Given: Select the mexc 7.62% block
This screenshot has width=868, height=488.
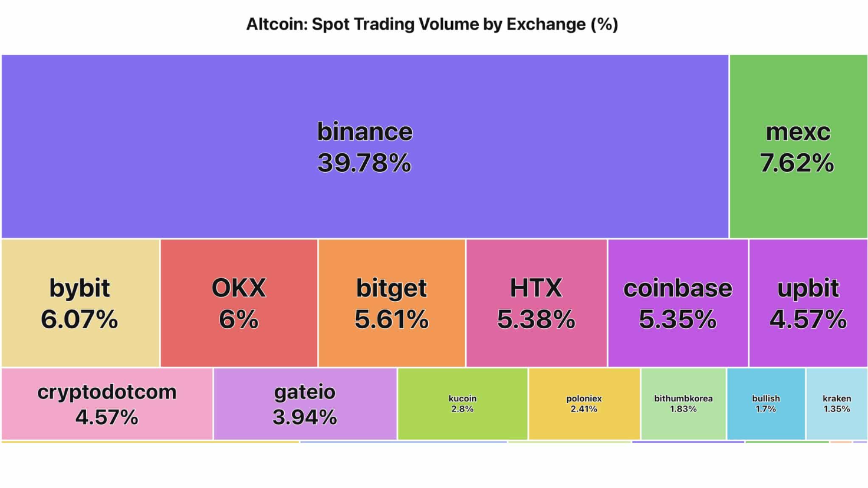Looking at the screenshot, I should point(798,146).
